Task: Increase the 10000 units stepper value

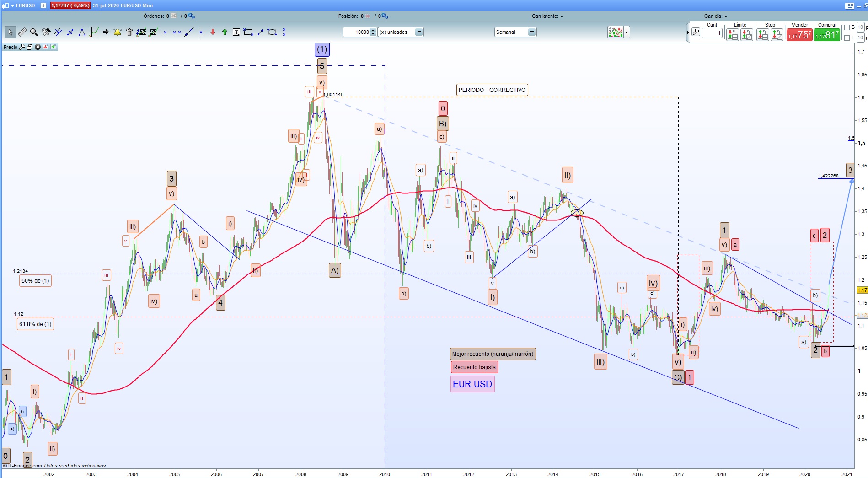Action: tap(373, 30)
